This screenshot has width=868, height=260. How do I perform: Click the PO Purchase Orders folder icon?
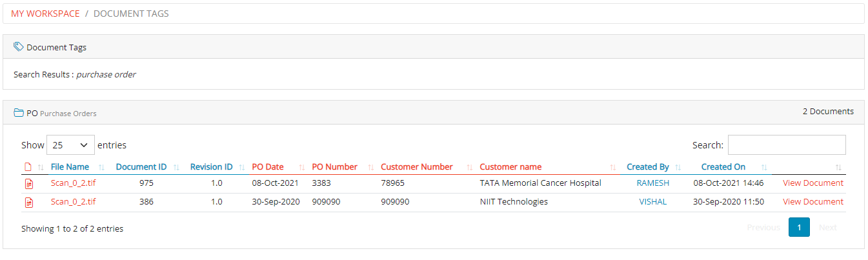(x=19, y=113)
